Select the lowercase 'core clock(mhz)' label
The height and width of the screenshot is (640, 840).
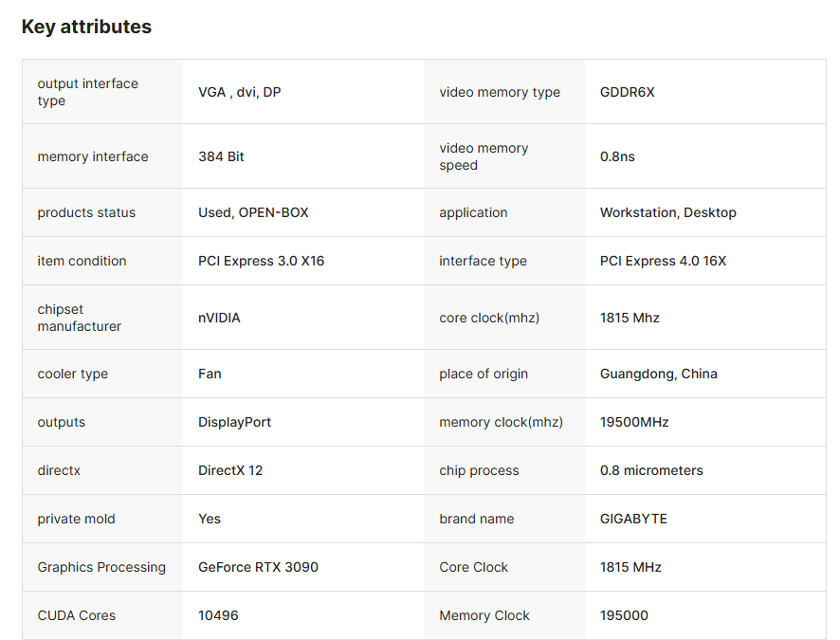(x=489, y=318)
